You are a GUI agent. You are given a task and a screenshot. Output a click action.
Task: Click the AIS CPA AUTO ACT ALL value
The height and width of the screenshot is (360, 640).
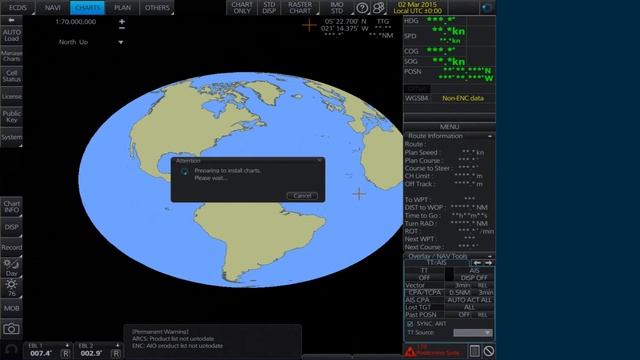(x=469, y=300)
